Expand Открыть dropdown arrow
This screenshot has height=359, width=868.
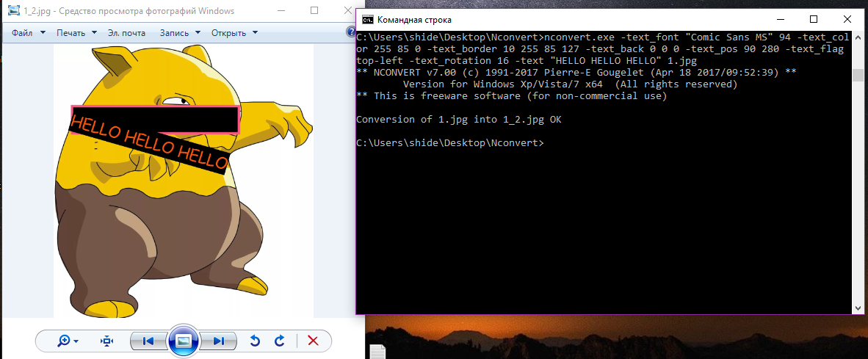255,32
